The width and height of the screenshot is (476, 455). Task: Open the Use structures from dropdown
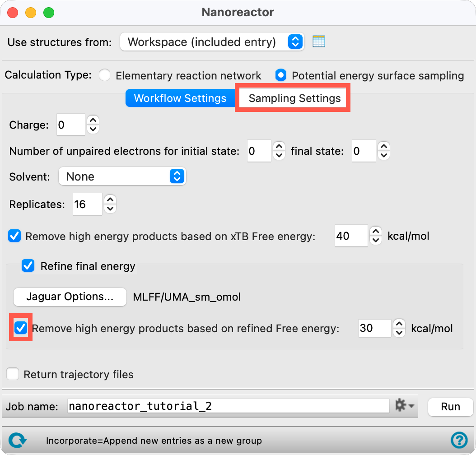[x=212, y=42]
